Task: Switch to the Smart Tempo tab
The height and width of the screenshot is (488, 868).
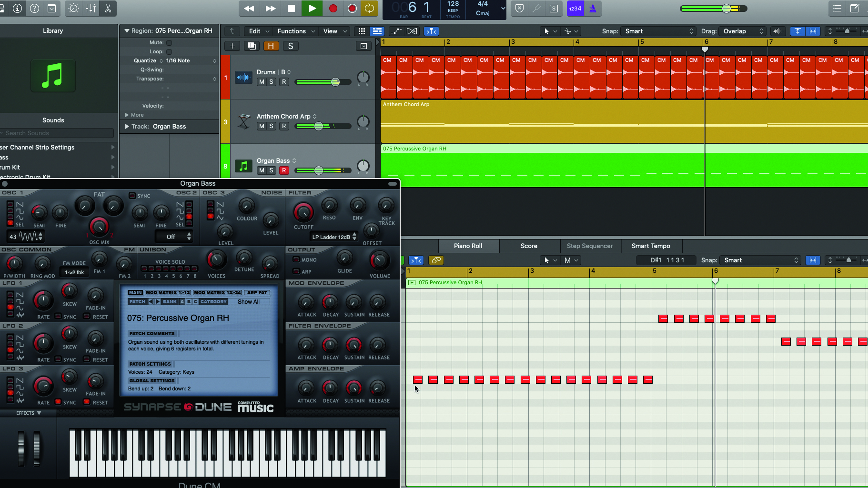Action: click(x=651, y=246)
